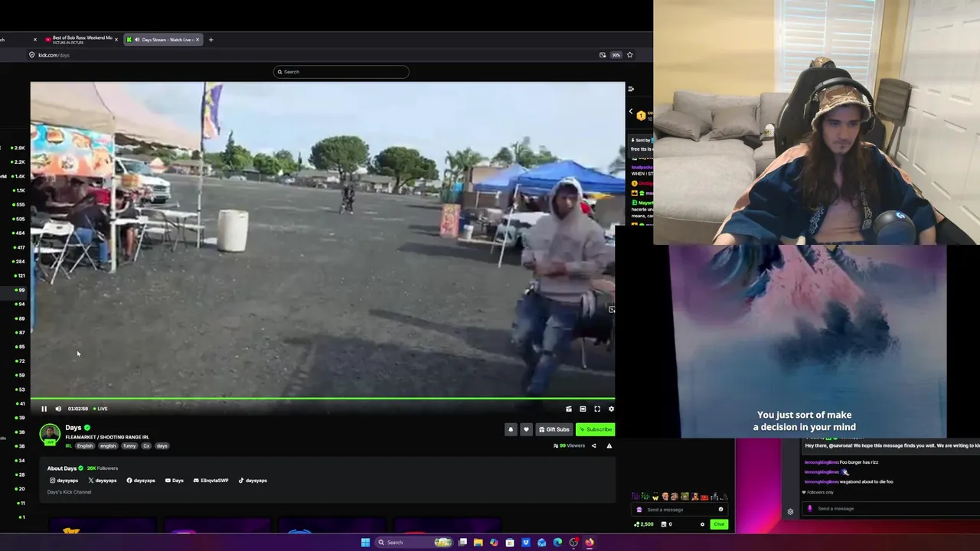980x551 pixels.
Task: Pause the Kick live stream
Action: point(44,409)
